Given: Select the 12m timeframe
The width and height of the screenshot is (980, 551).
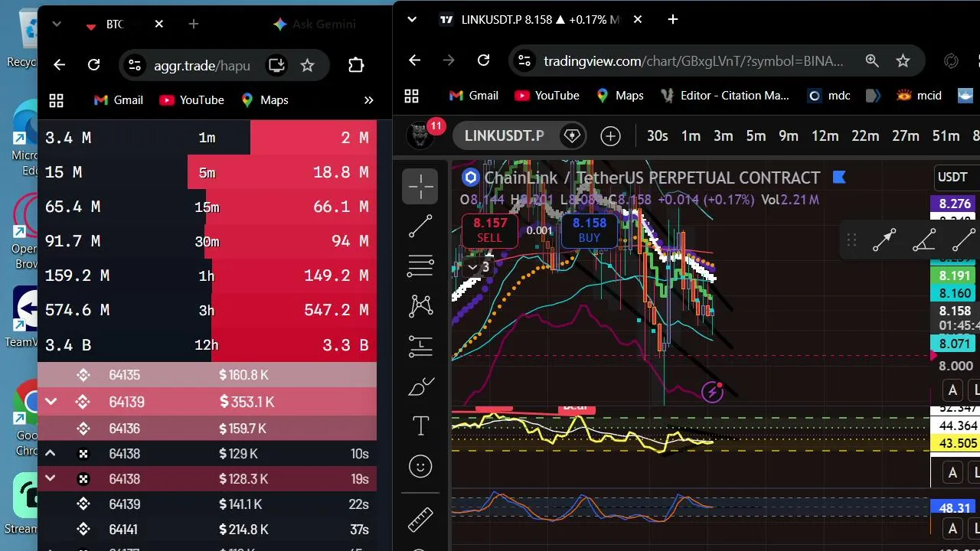Looking at the screenshot, I should coord(825,136).
